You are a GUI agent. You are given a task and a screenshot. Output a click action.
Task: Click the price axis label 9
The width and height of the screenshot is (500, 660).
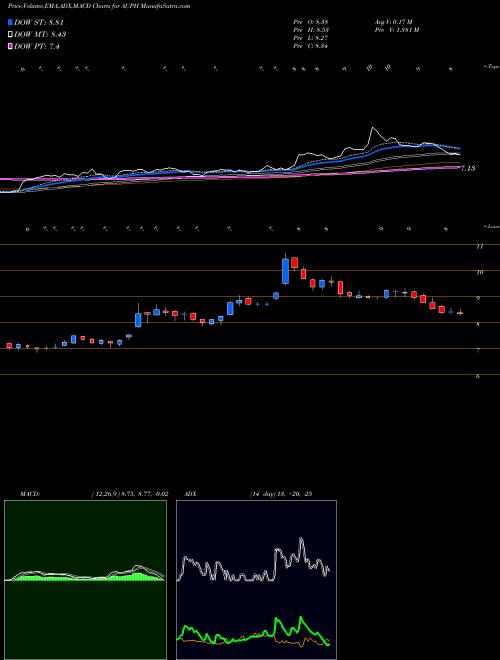click(478, 299)
